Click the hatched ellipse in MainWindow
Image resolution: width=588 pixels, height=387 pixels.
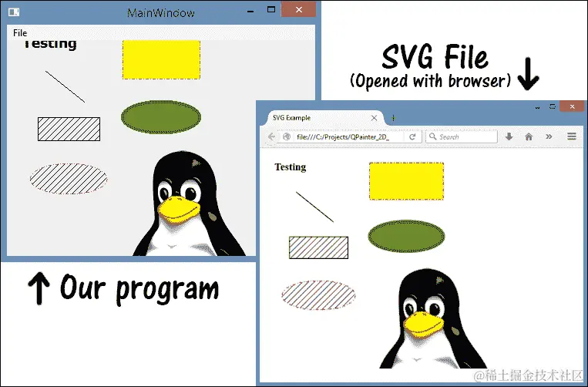point(69,179)
